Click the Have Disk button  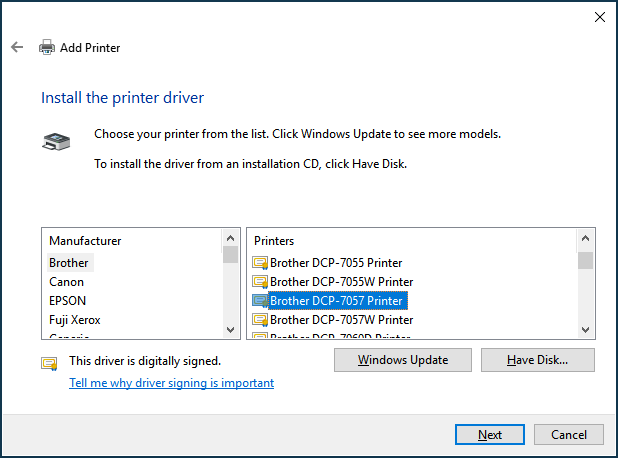point(538,360)
